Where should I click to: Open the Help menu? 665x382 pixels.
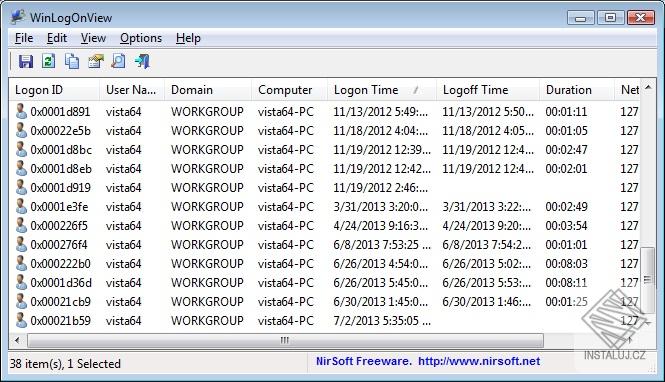pos(188,38)
